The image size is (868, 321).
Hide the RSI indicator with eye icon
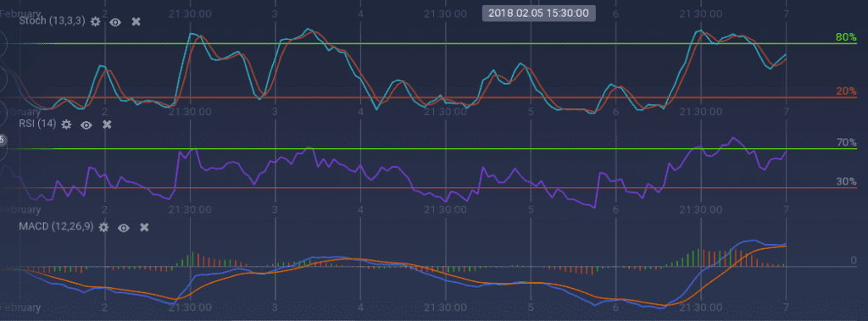point(86,125)
